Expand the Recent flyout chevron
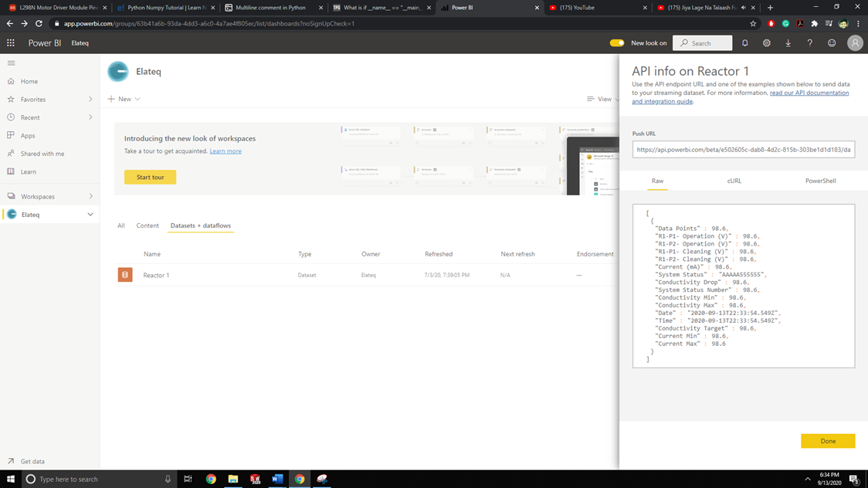868x488 pixels. point(90,117)
